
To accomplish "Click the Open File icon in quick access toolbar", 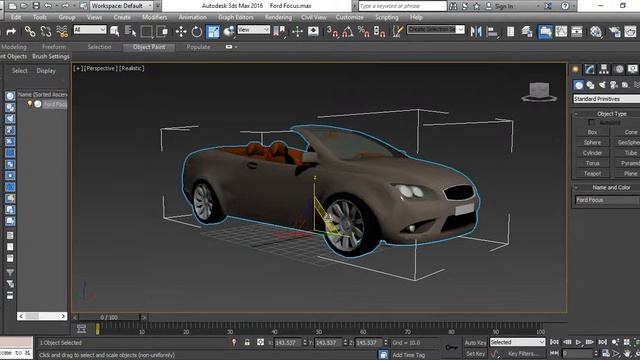I will pos(24,6).
